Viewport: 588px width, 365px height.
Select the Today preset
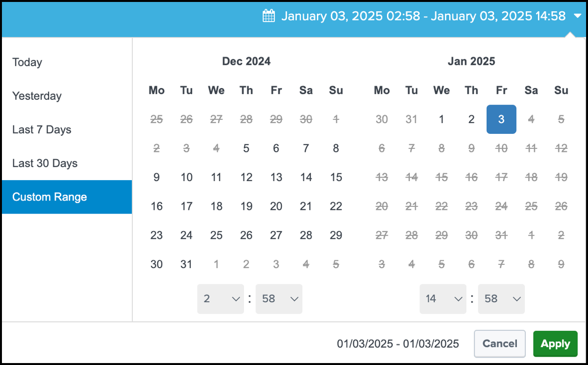(x=27, y=62)
